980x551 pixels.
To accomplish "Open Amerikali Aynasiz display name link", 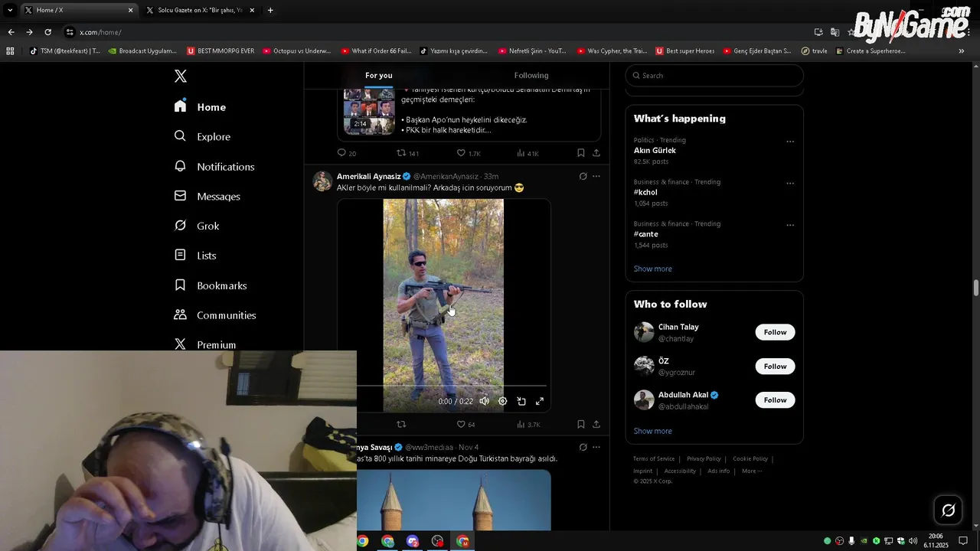I will click(369, 176).
